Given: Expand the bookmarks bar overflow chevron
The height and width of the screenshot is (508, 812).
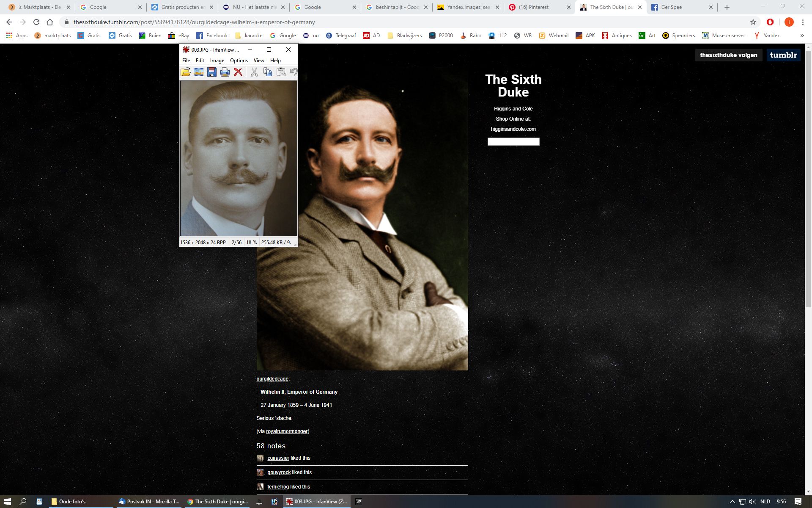Looking at the screenshot, I should (x=802, y=36).
